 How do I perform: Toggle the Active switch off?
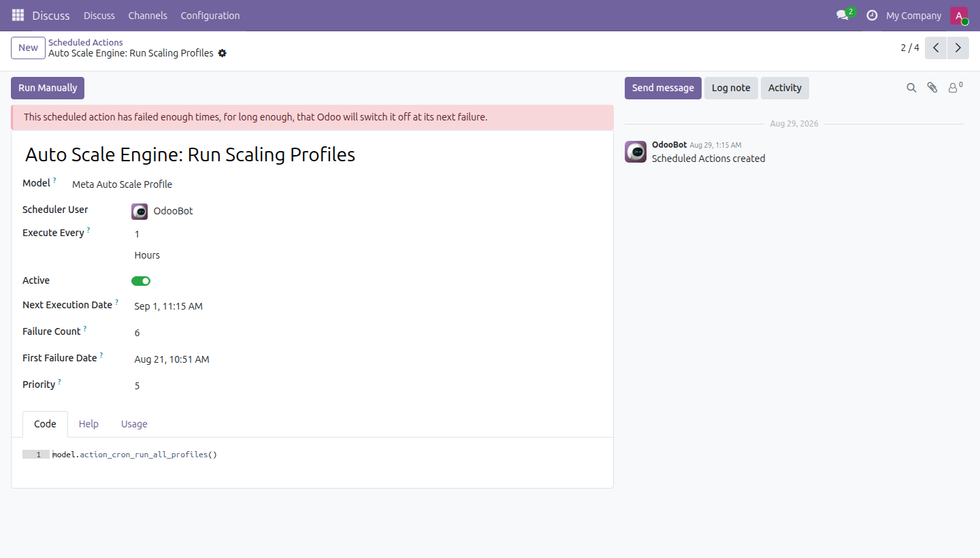(x=141, y=281)
